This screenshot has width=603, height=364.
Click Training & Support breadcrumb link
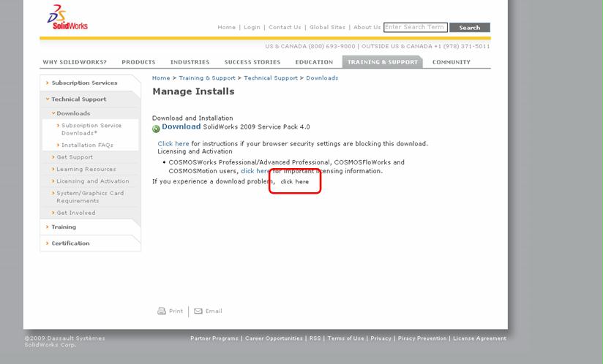click(207, 78)
